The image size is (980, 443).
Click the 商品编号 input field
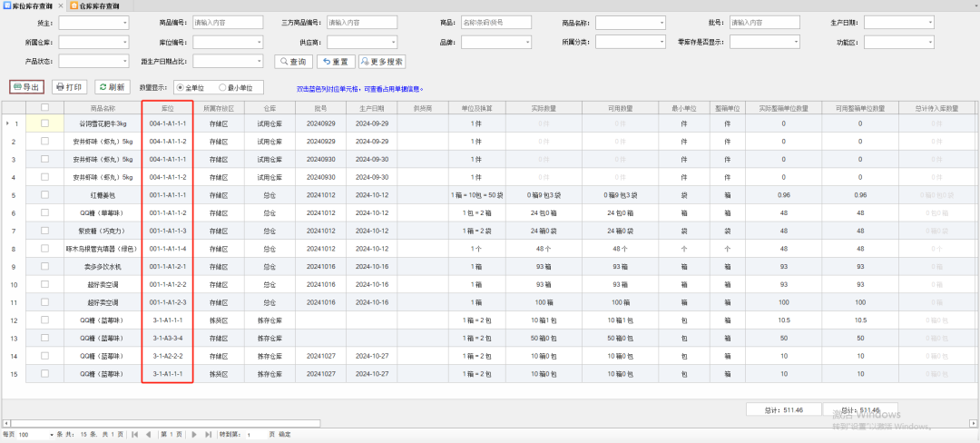pos(228,23)
